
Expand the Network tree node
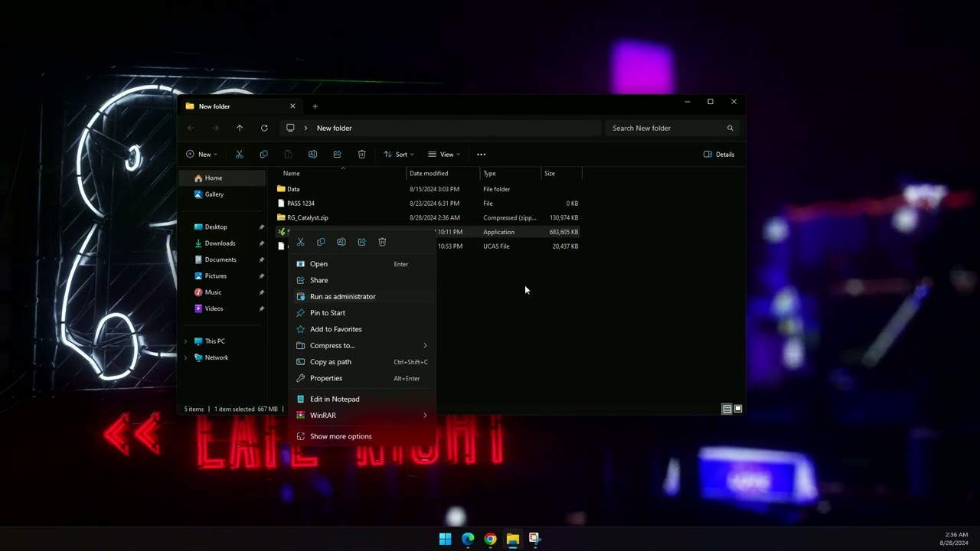pos(185,357)
